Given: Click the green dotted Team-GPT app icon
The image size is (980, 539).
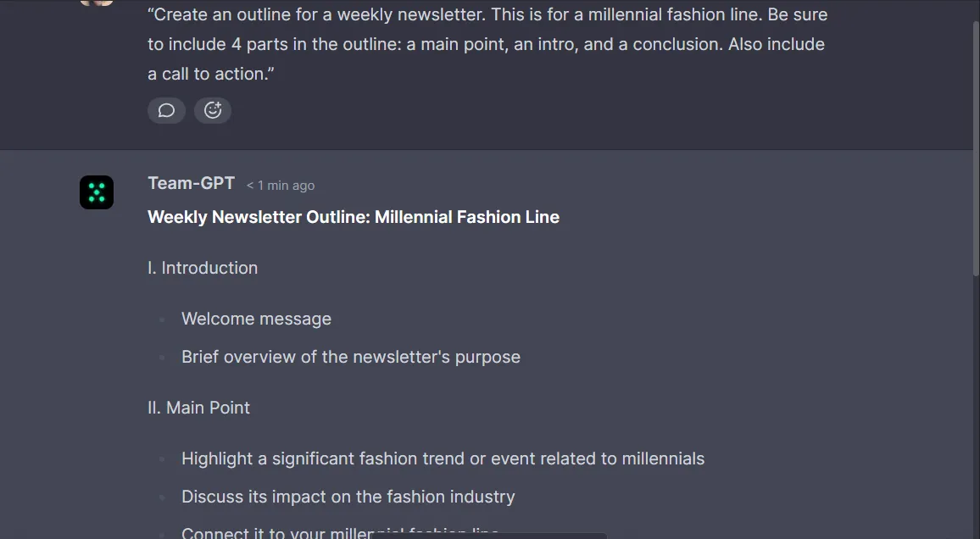Looking at the screenshot, I should (x=96, y=192).
